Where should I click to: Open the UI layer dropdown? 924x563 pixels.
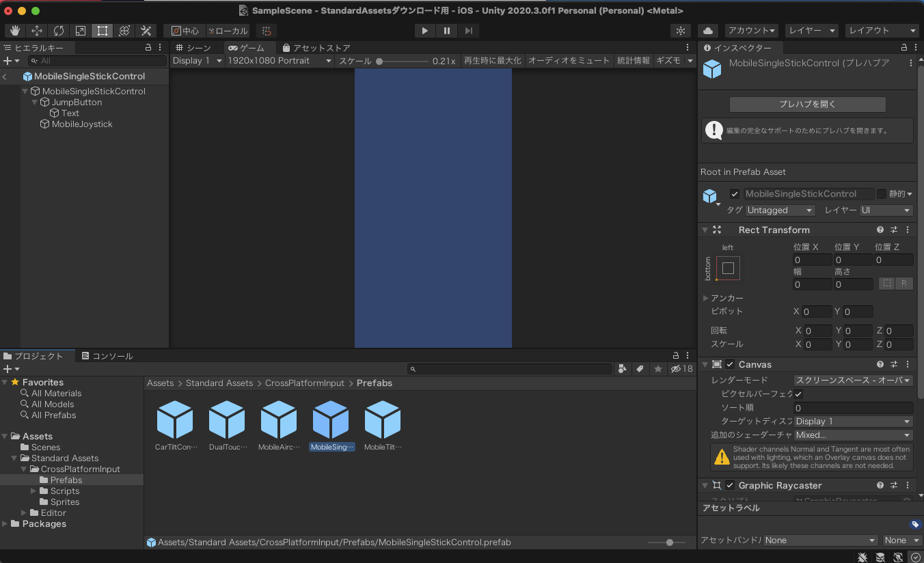(886, 210)
